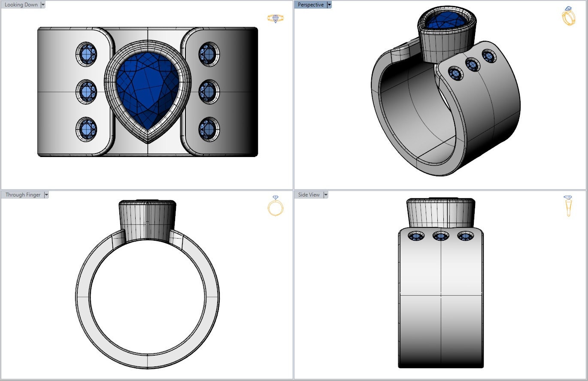Screen dimensions: 588x381
Task: Select the pear-shaped blue gem in Looking Down view
Action: (147, 91)
